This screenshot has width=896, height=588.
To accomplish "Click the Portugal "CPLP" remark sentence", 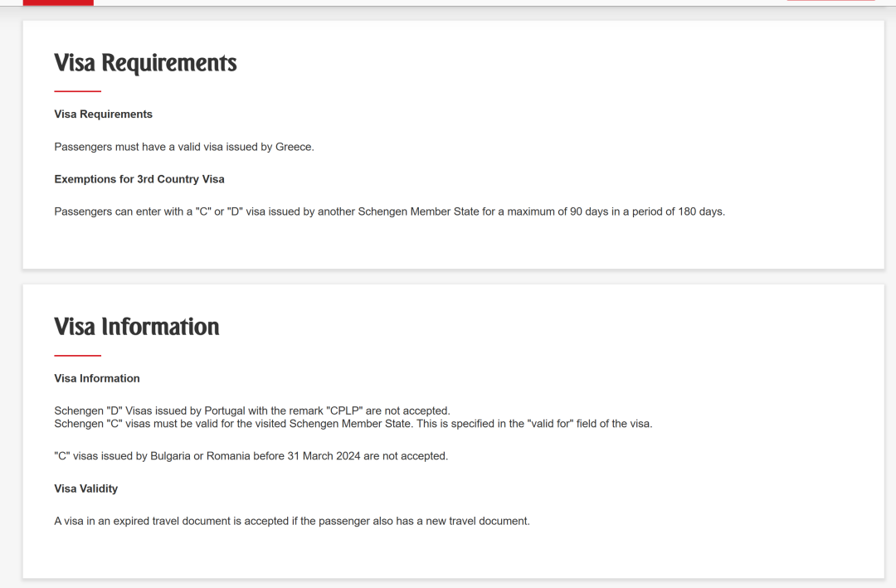I will pyautogui.click(x=252, y=411).
